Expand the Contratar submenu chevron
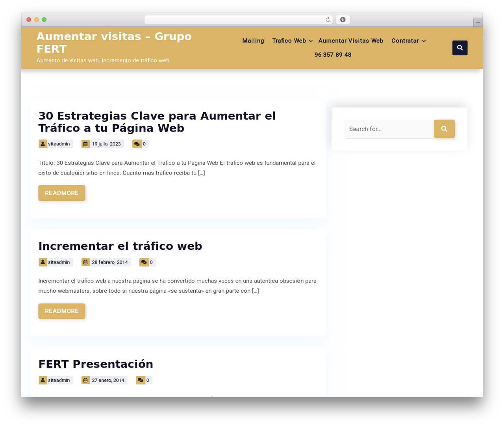504x427 pixels. click(424, 41)
